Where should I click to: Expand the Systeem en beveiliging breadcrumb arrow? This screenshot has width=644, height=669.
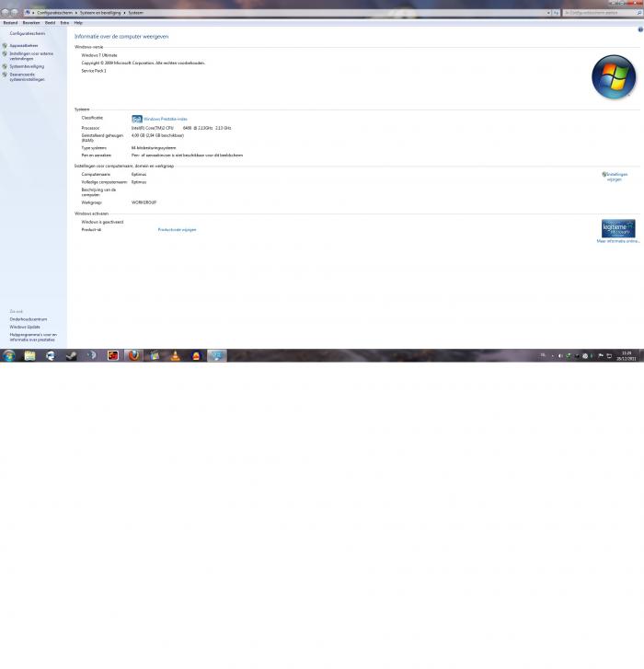pos(124,13)
